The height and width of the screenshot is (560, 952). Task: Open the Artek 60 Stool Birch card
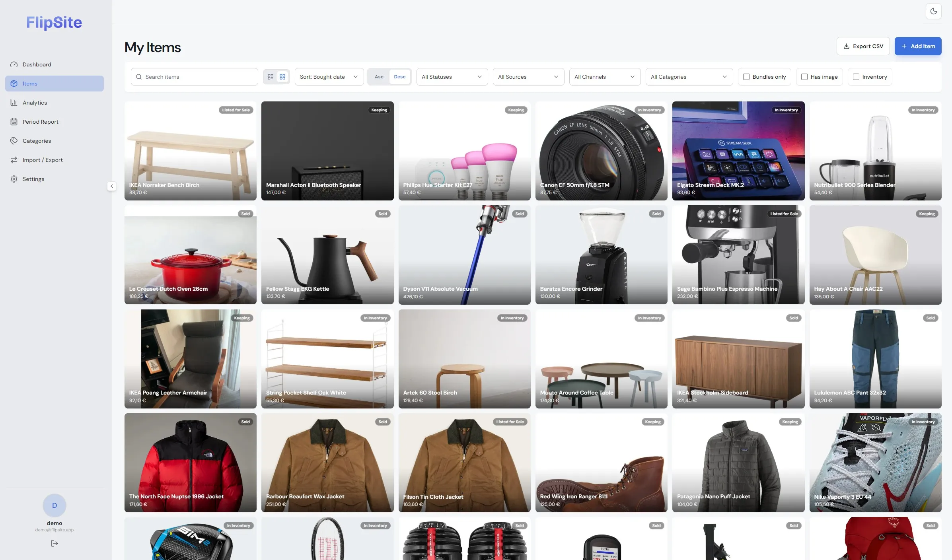tap(464, 359)
